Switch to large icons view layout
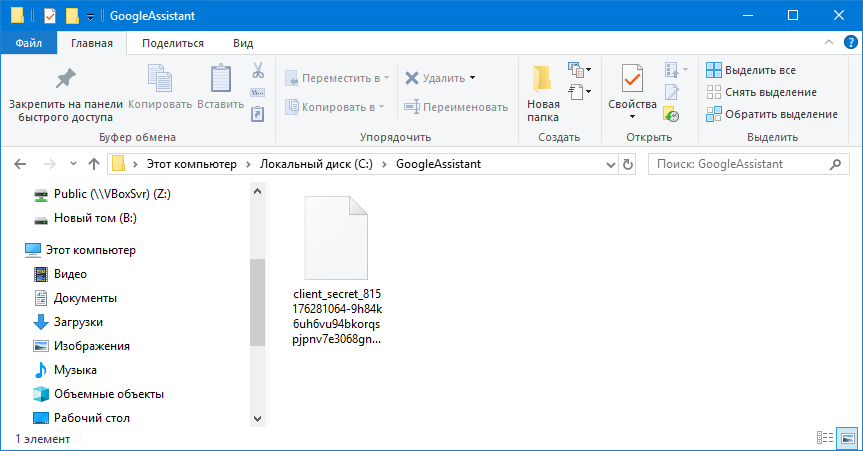863x451 pixels. [x=848, y=438]
